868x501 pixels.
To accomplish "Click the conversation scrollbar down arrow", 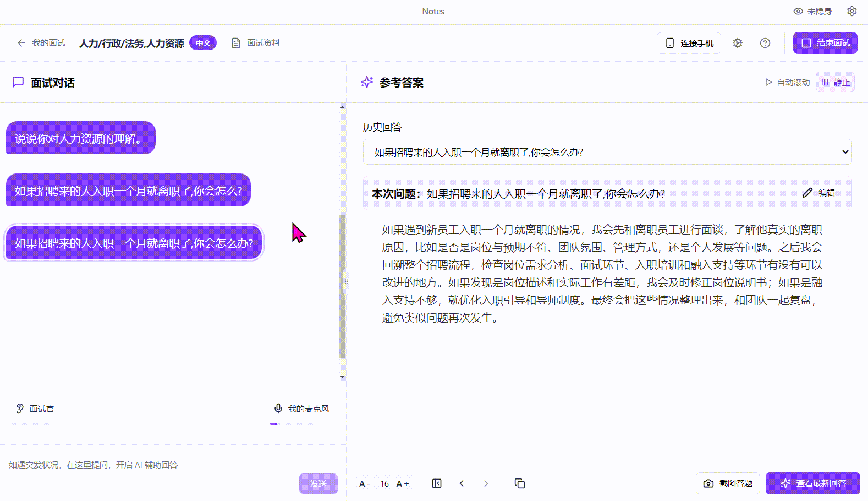I will [342, 377].
